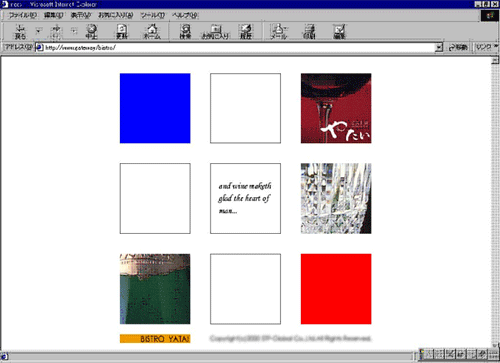Click the empty white tile in bottom row
The image size is (500, 363).
click(x=245, y=289)
